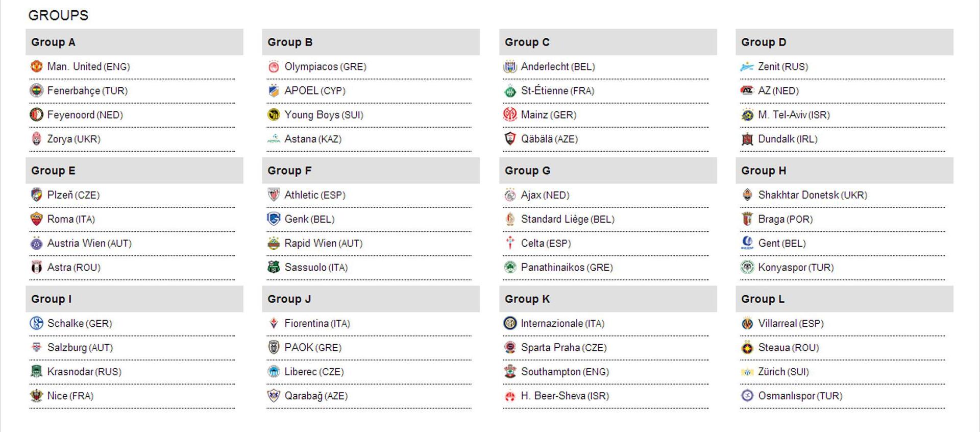Click the Athletic club crest
Image resolution: width=980 pixels, height=432 pixels.
(x=274, y=195)
